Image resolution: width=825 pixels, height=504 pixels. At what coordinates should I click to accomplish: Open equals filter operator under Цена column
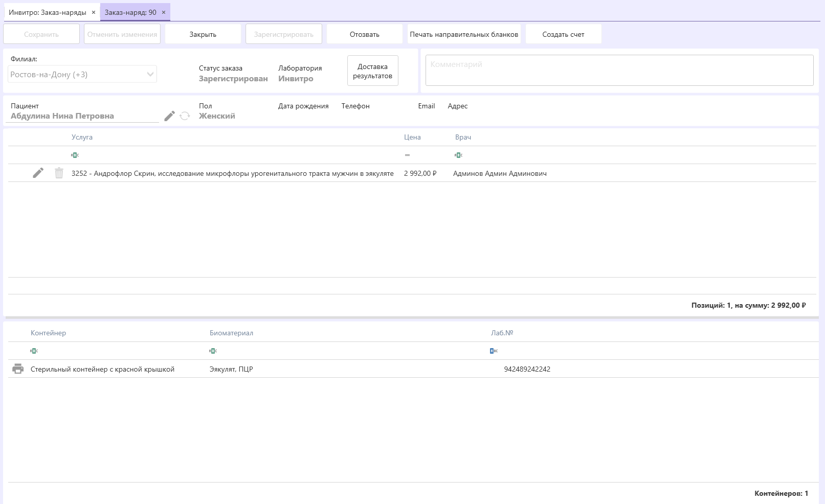[x=407, y=155]
